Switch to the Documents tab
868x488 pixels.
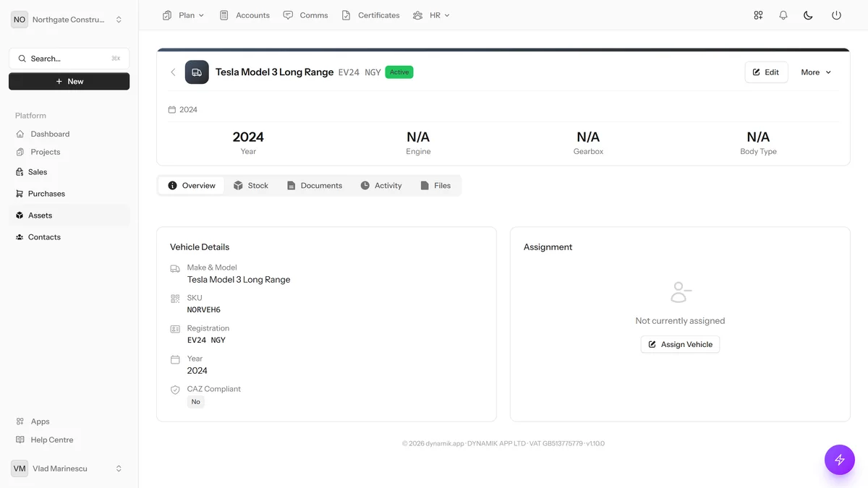point(315,186)
